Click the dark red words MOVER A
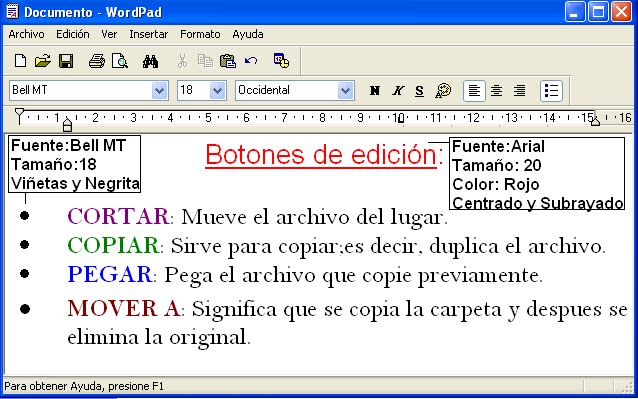638x399 pixels. coord(123,309)
